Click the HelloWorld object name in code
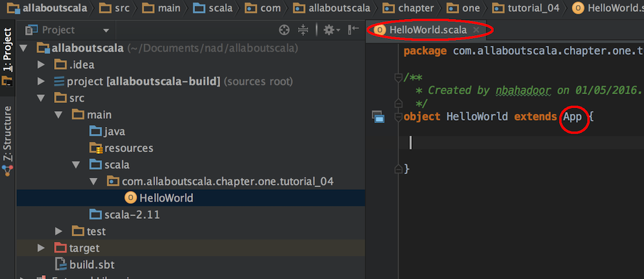The height and width of the screenshot is (279, 644). click(477, 117)
